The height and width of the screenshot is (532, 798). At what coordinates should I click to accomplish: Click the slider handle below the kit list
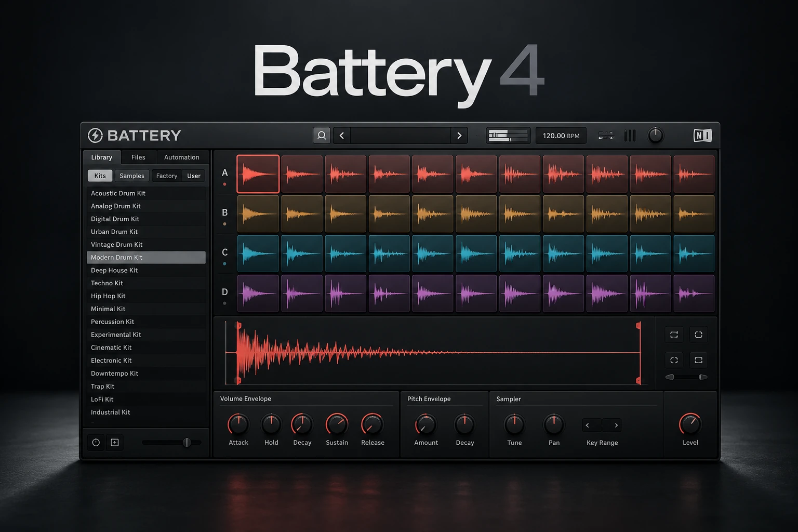point(187,443)
